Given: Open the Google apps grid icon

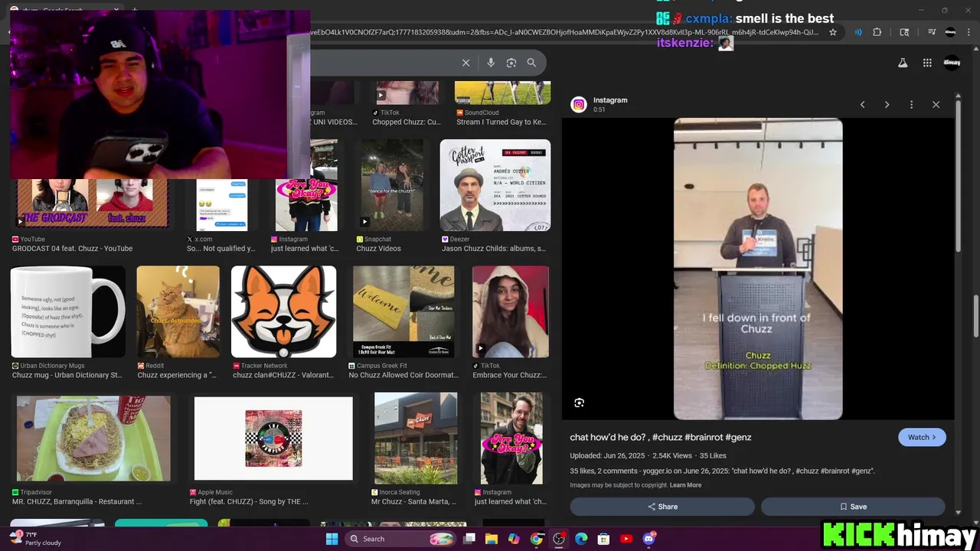Looking at the screenshot, I should pyautogui.click(x=927, y=63).
